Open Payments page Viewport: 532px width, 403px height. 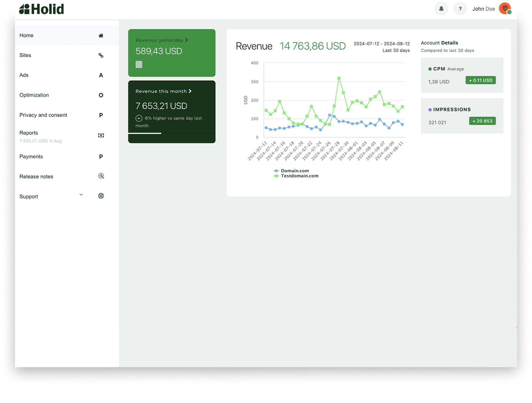67,156
